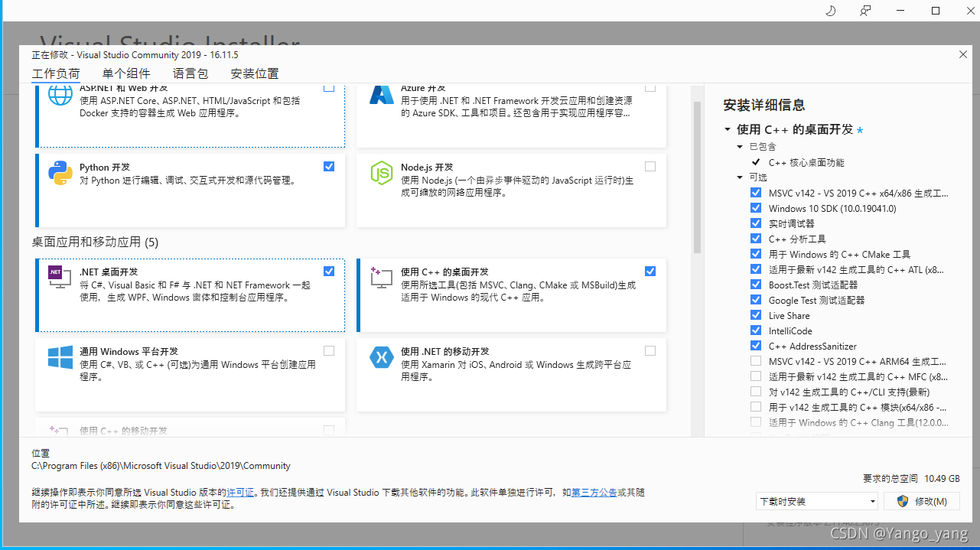
Task: Uncheck the Boost.Test 测试适配器 option
Action: [x=756, y=285]
